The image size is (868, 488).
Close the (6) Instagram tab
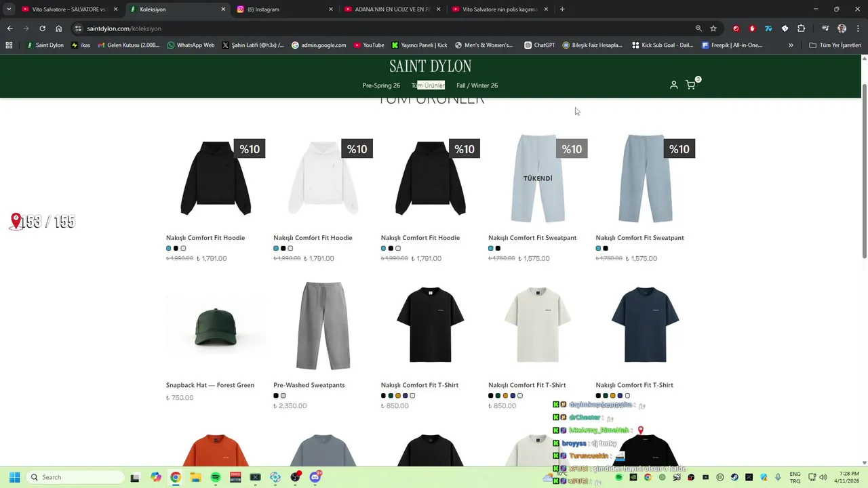331,9
